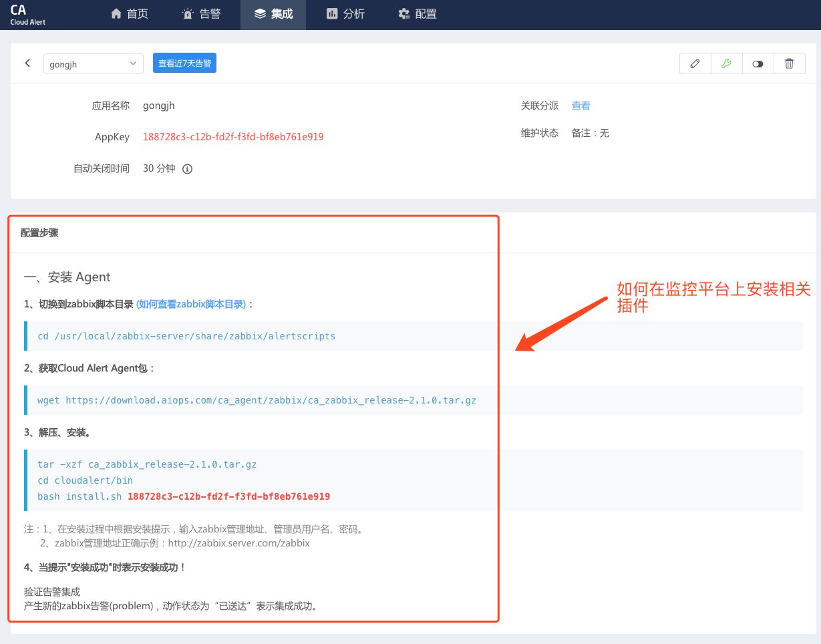
Task: Click the info icon beside 30 分钟
Action: [x=188, y=169]
